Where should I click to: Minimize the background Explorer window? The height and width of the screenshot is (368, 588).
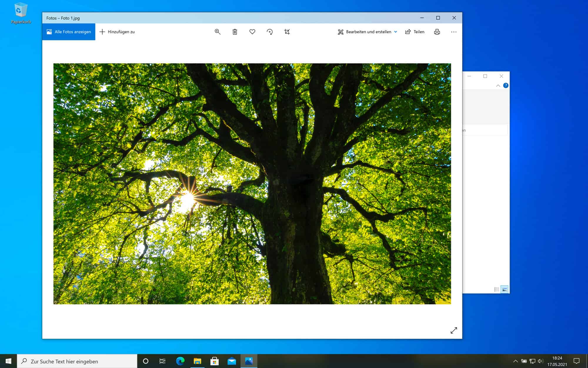[x=470, y=76]
